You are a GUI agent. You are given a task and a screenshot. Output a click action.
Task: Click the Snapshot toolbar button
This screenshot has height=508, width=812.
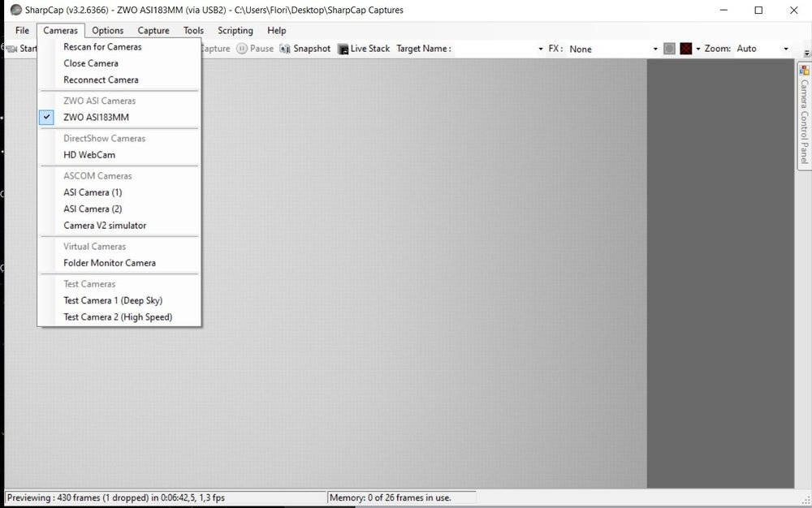[305, 49]
